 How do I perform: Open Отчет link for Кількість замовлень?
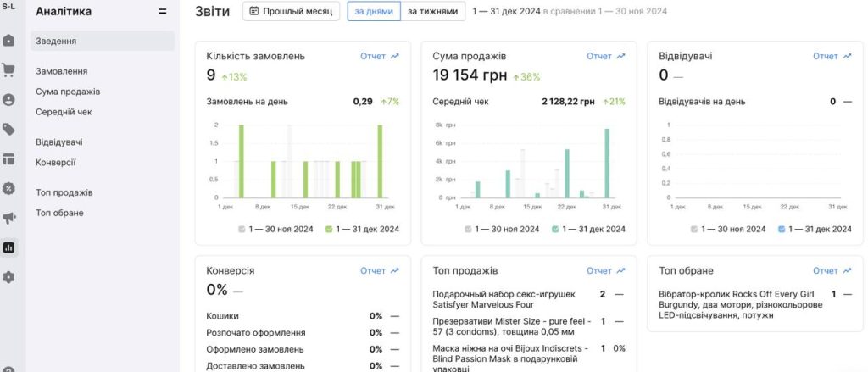[x=380, y=56]
